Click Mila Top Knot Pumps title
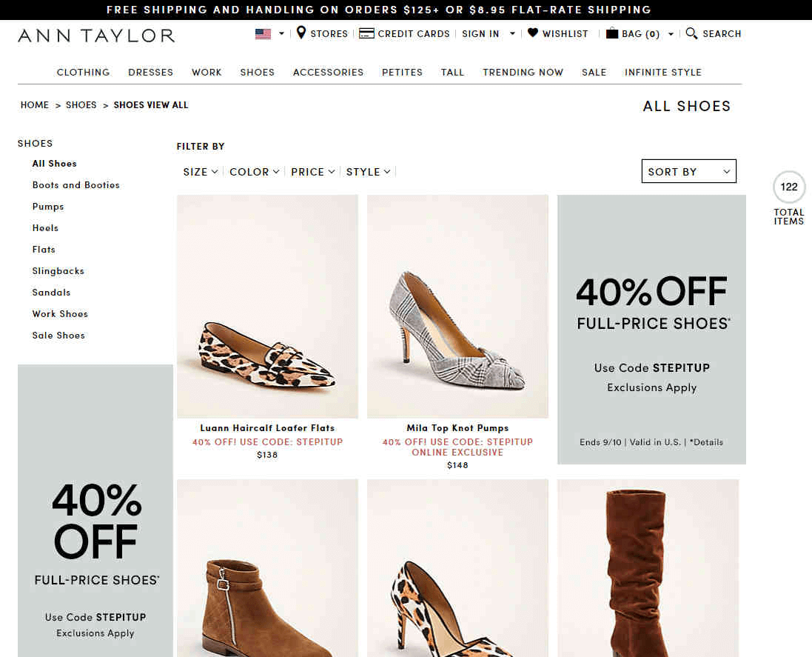This screenshot has height=657, width=812. click(457, 428)
